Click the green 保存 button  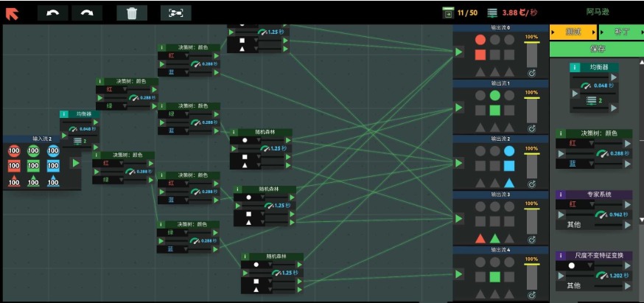597,49
